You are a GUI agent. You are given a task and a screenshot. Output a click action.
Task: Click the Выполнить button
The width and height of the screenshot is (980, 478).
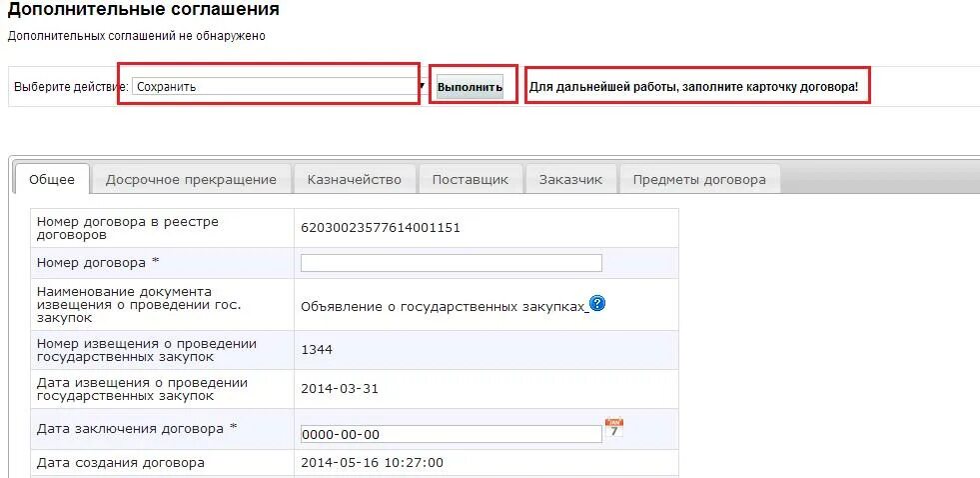tap(470, 87)
